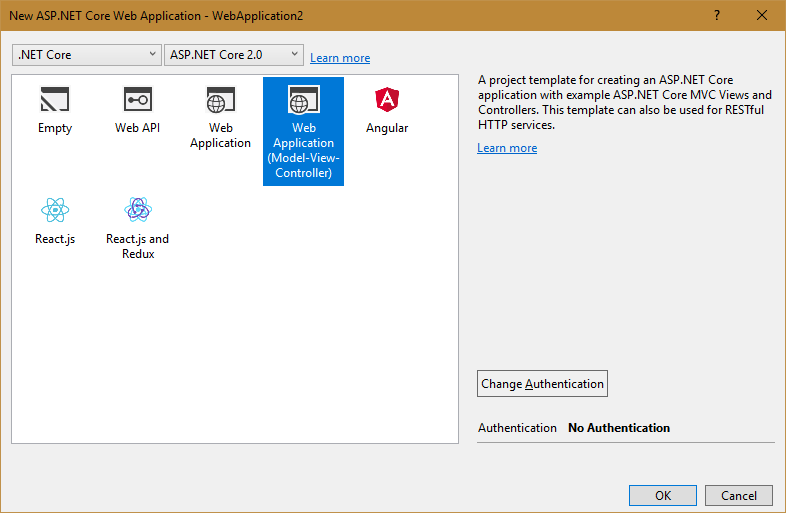Open the ASP.NET Core 2.0 version dropdown
The height and width of the screenshot is (513, 786).
[x=234, y=55]
